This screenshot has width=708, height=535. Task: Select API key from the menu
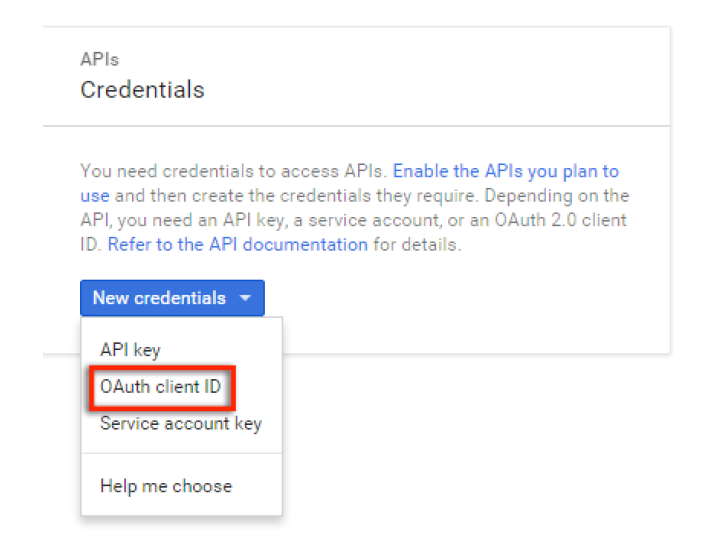point(130,350)
